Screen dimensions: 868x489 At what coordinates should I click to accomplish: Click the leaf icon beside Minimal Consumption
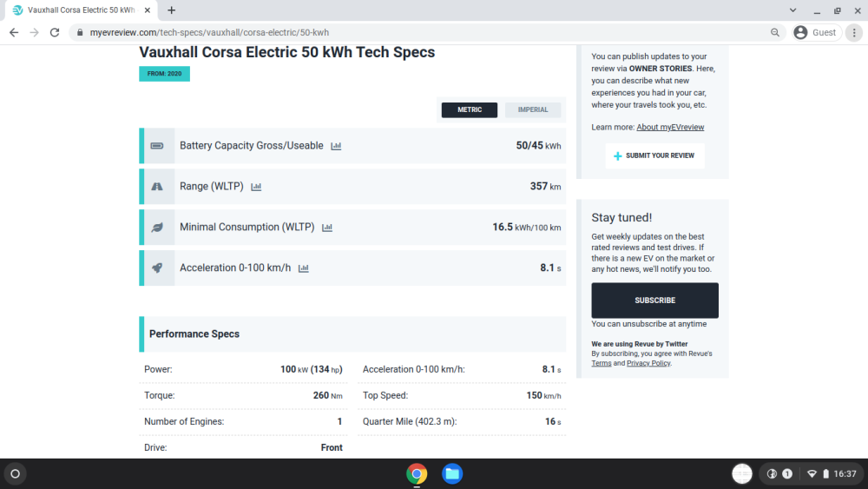click(157, 227)
